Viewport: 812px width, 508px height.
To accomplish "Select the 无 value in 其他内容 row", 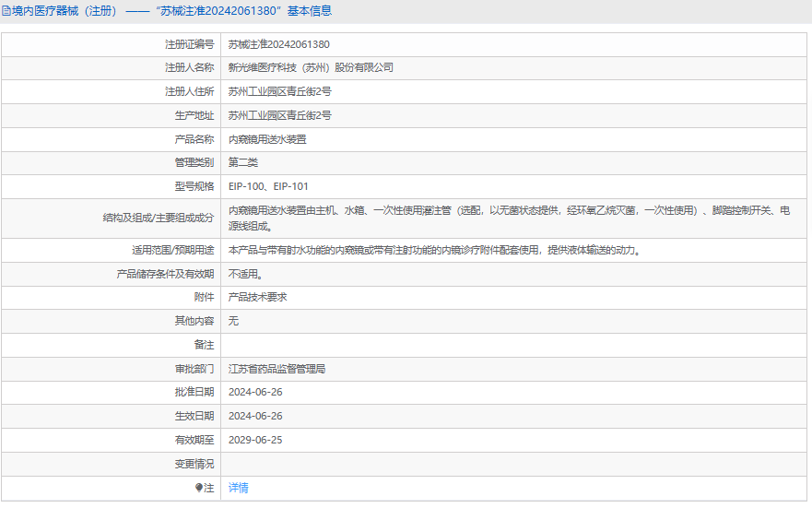I will (233, 321).
